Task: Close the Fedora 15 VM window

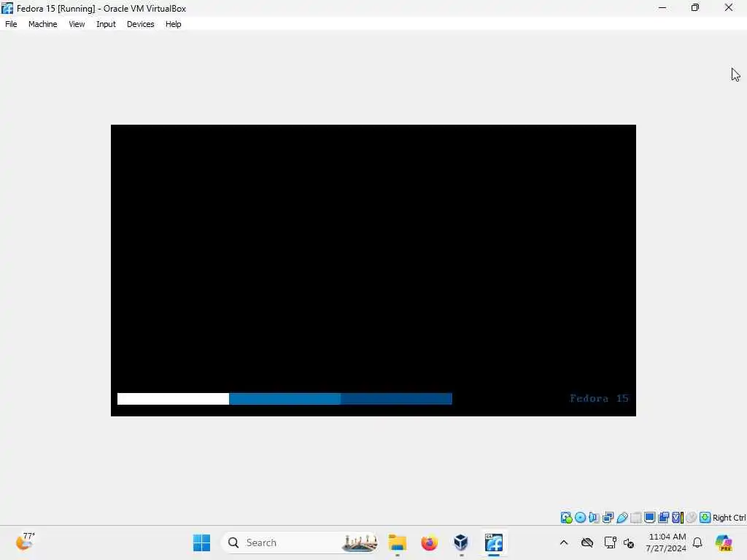Action: pyautogui.click(x=729, y=8)
